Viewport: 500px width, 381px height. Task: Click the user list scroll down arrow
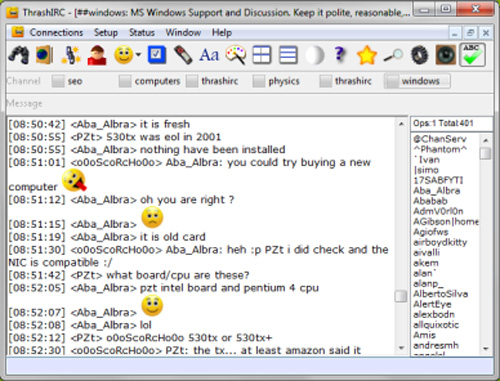(486, 349)
